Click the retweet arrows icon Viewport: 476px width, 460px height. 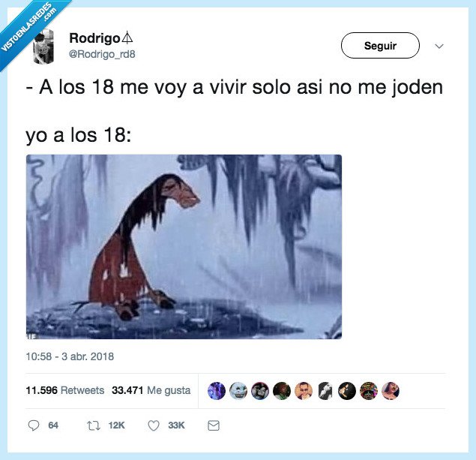coord(94,425)
